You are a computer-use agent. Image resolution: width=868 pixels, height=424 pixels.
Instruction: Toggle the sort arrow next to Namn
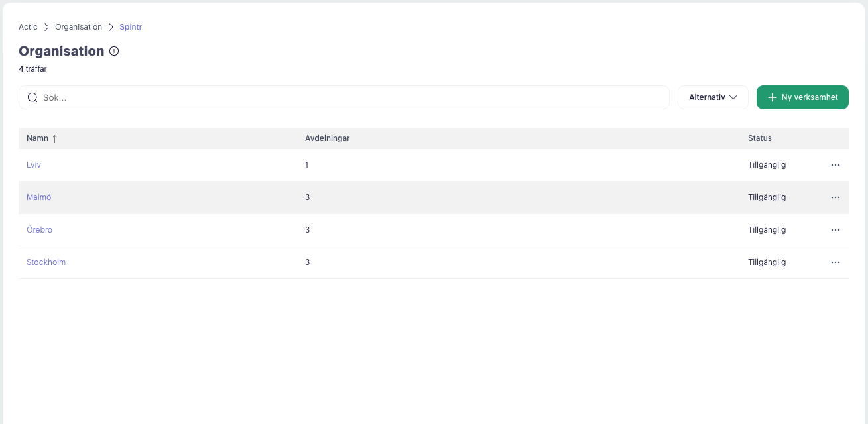pyautogui.click(x=55, y=138)
